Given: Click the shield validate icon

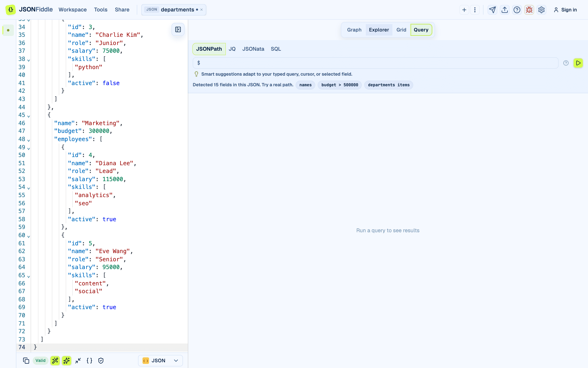Looking at the screenshot, I should pos(101,360).
